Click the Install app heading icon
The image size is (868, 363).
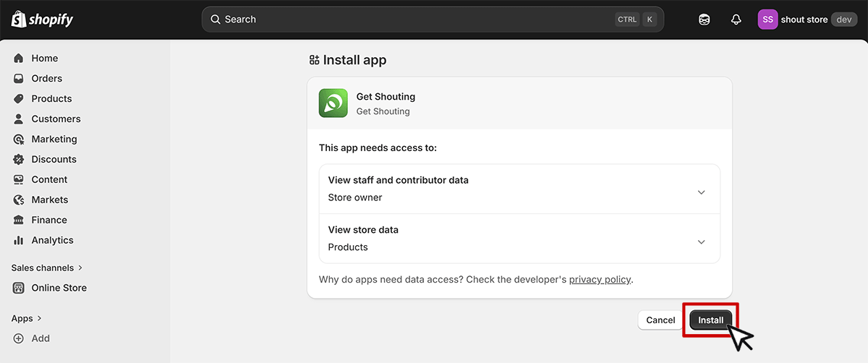[314, 60]
